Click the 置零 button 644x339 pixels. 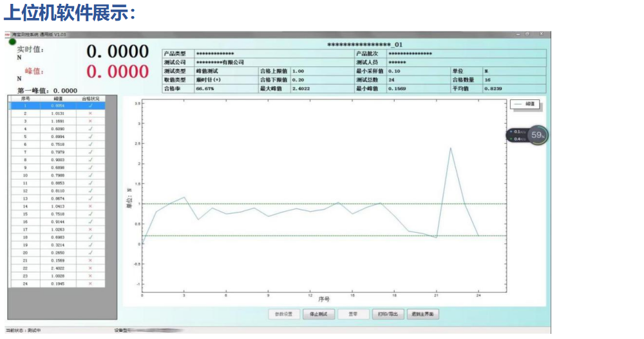coord(353,314)
